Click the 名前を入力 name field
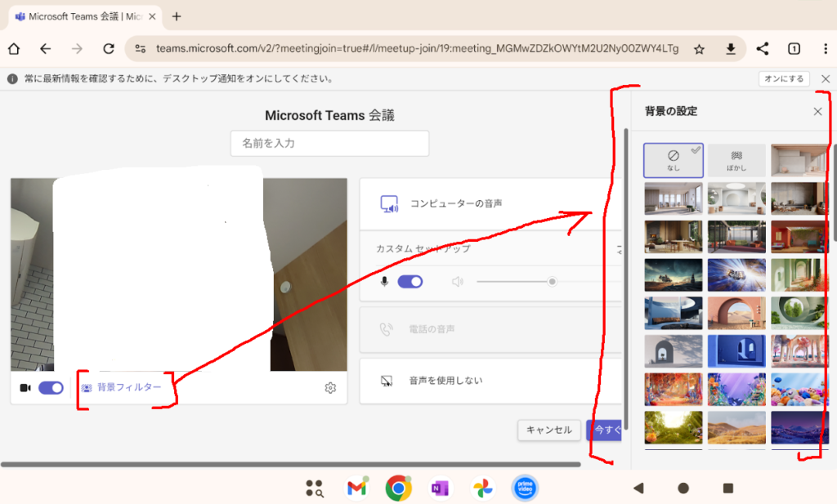 tap(329, 144)
